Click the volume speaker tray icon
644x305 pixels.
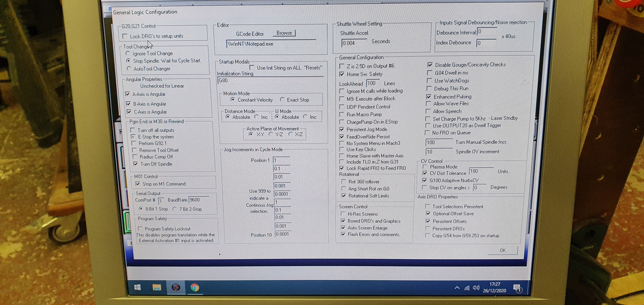pos(476,288)
